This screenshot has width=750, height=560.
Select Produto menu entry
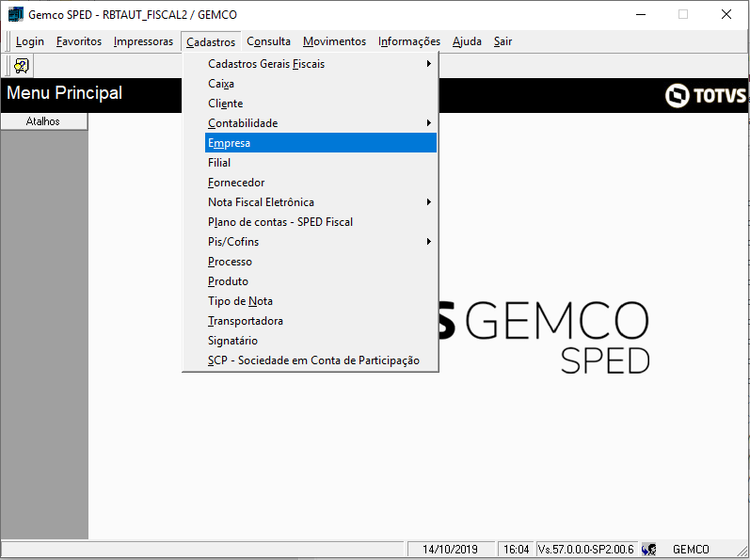pos(321,281)
